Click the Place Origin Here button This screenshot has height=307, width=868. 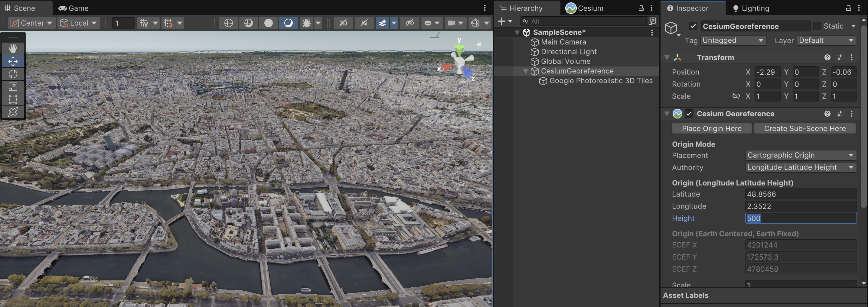click(x=712, y=129)
